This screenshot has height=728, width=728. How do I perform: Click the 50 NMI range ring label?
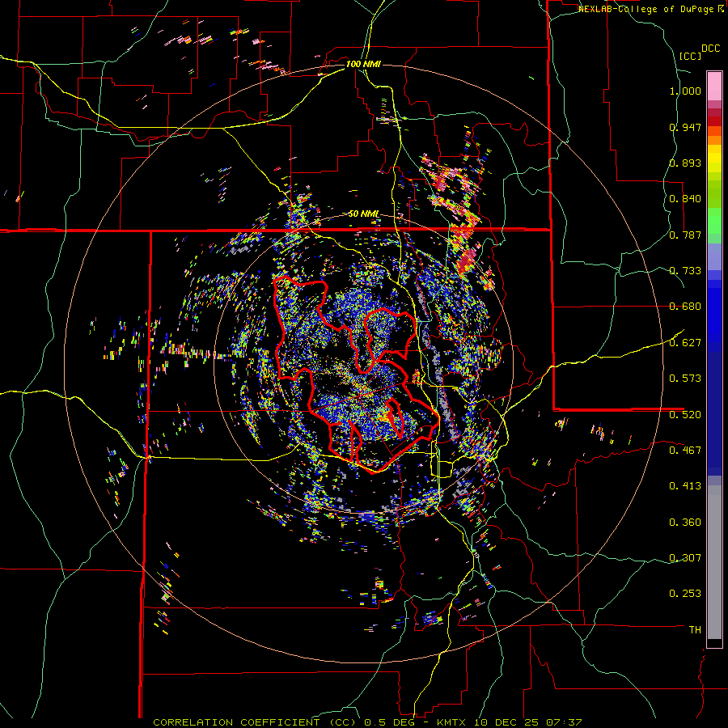tap(363, 214)
